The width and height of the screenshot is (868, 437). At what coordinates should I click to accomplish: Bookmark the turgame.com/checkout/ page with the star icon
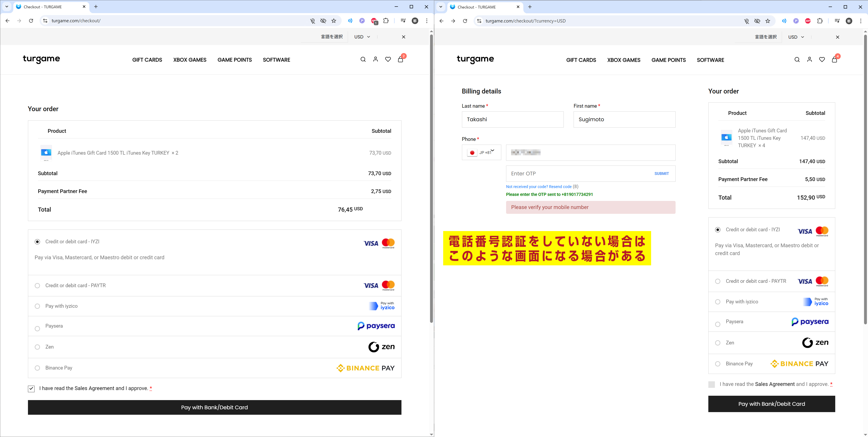tap(334, 21)
